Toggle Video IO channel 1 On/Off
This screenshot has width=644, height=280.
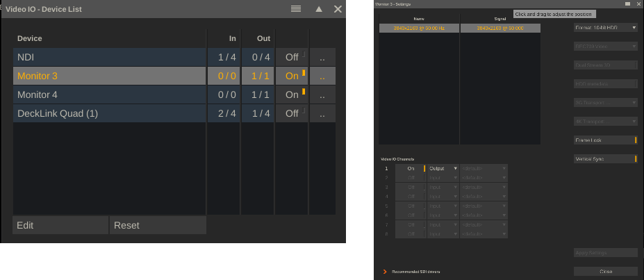point(411,168)
